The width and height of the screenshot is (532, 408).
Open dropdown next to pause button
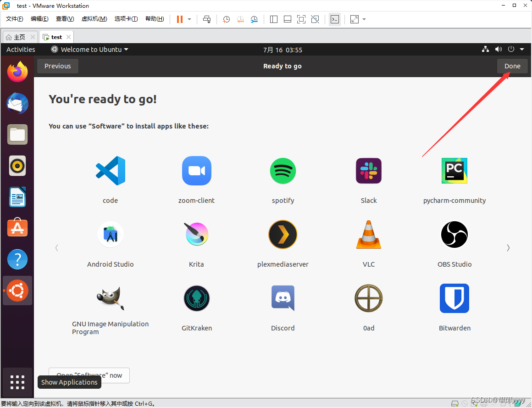[189, 19]
